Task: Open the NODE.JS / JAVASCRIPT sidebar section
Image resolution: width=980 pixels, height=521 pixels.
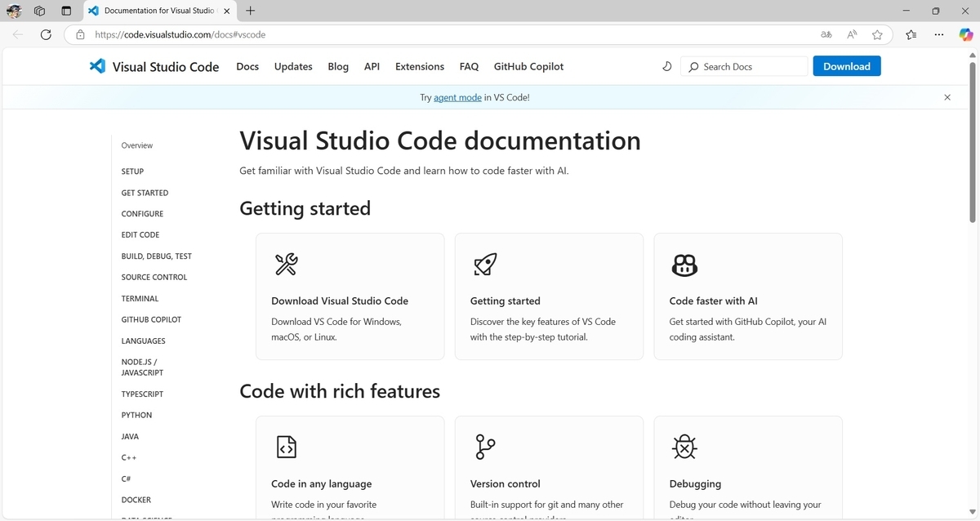Action: pyautogui.click(x=142, y=367)
